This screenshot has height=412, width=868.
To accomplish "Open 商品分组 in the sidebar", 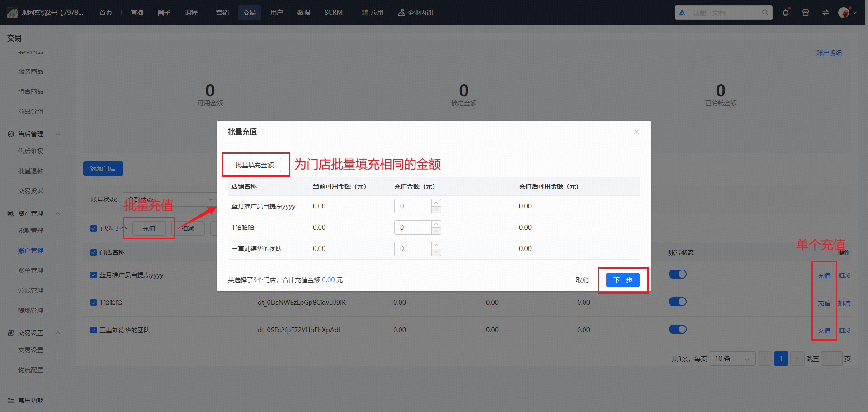I will 31,111.
